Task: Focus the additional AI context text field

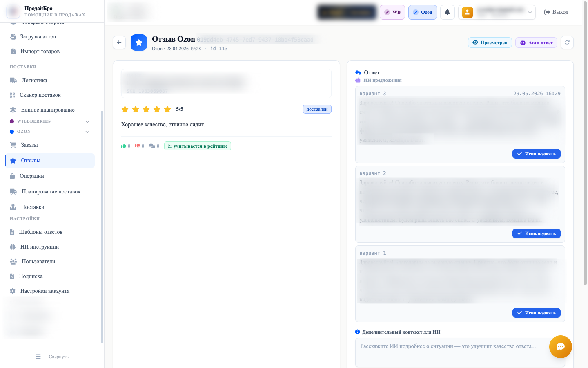Action: [x=460, y=352]
